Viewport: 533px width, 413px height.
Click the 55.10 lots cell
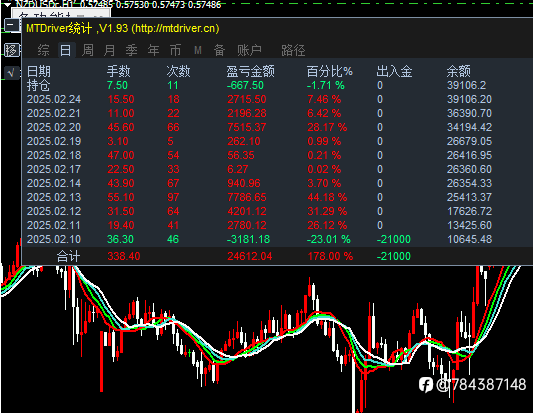[121, 197]
